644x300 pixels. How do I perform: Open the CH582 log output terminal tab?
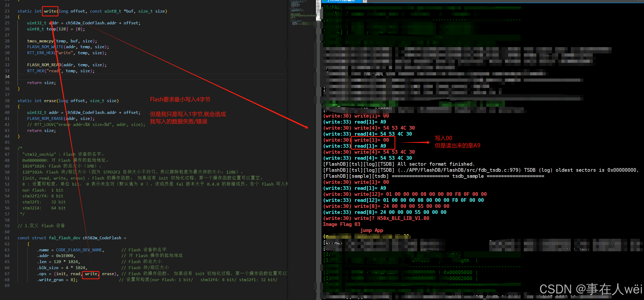341,1
